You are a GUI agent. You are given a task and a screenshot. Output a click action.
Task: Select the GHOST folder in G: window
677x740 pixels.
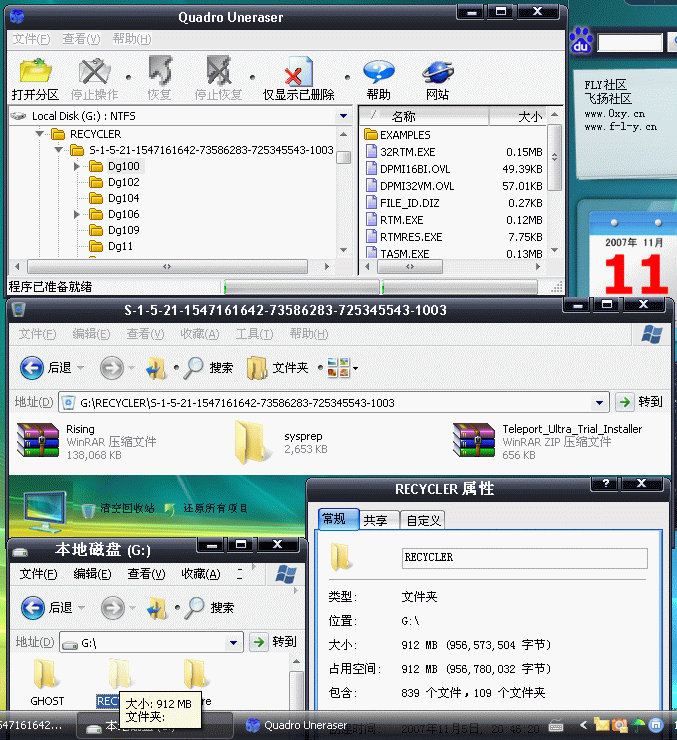pyautogui.click(x=46, y=674)
